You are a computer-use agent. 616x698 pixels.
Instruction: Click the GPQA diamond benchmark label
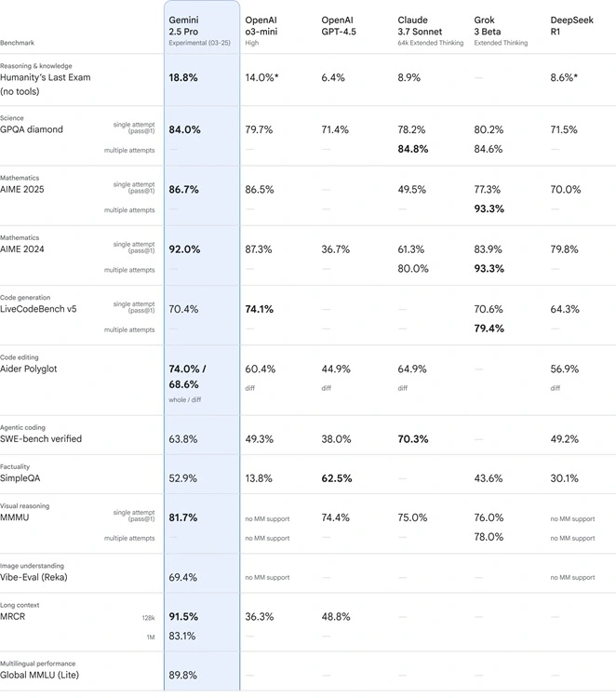[32, 129]
